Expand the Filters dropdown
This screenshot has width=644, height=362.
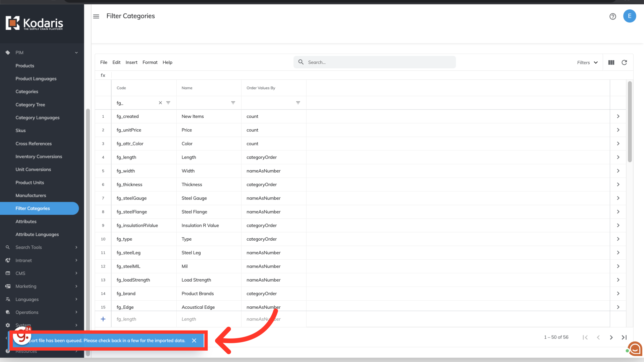(x=587, y=62)
